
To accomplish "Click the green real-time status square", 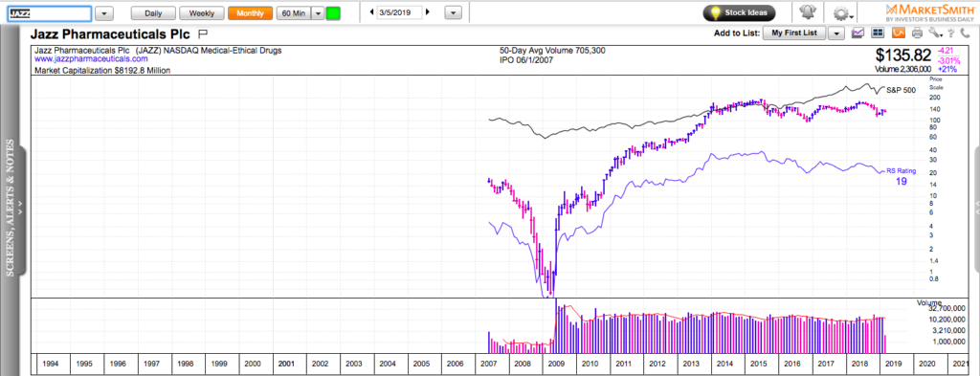I will [333, 13].
